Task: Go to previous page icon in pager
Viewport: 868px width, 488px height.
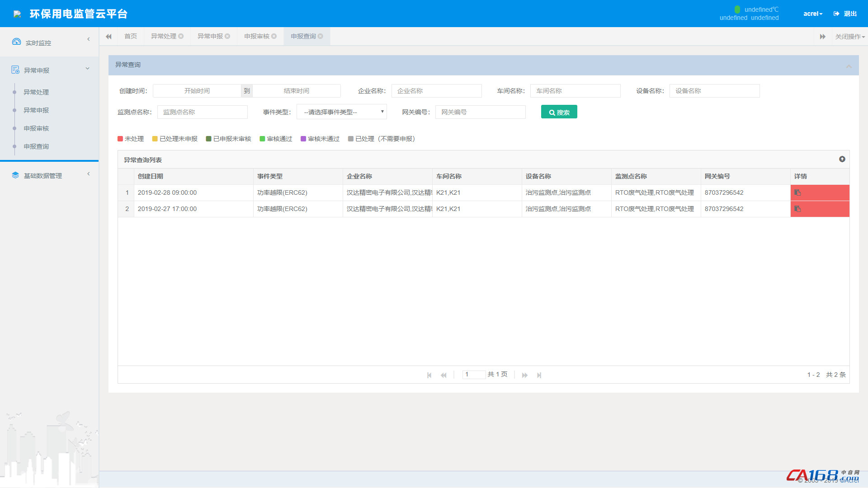Action: pos(443,375)
